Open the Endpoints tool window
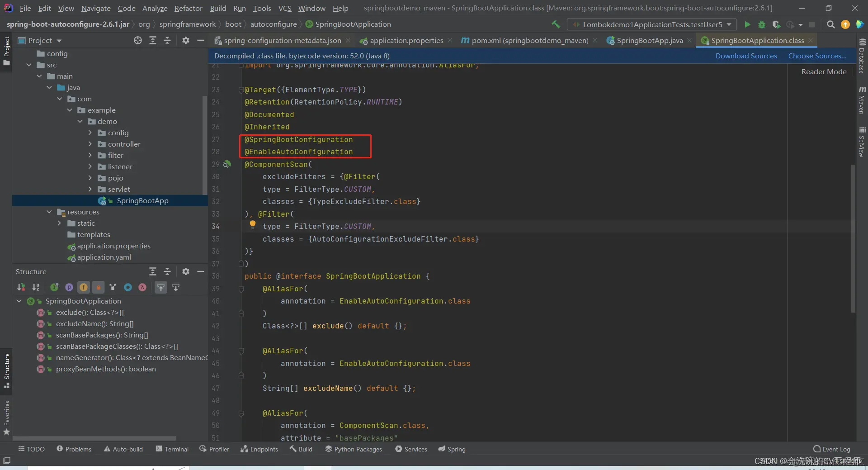This screenshot has height=470, width=868. (x=259, y=449)
